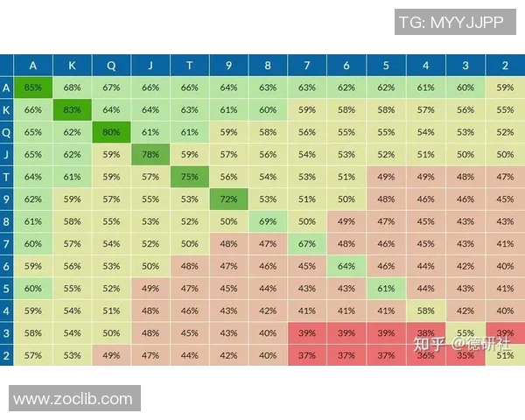The image size is (525, 420).
Task: Select the 7 column header
Action: (306, 66)
